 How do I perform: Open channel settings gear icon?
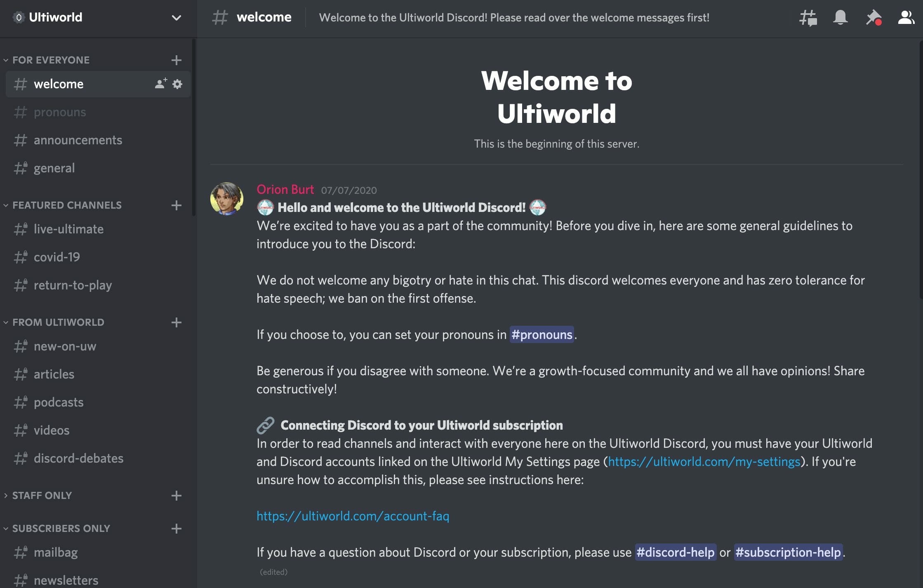177,83
